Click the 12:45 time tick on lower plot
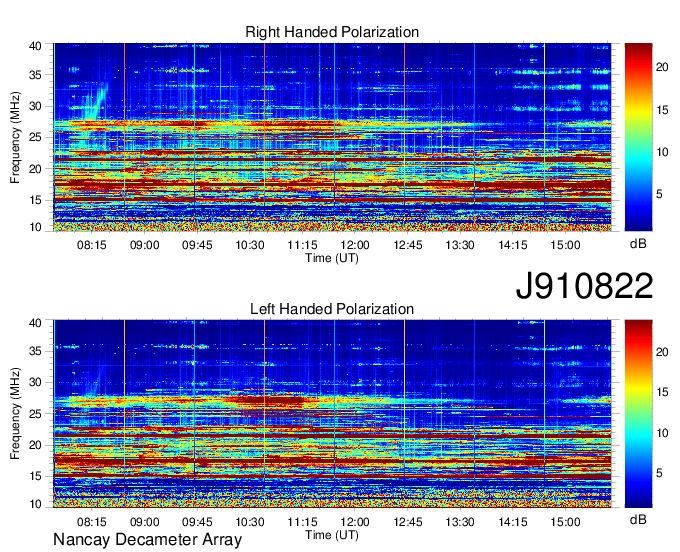 (408, 522)
